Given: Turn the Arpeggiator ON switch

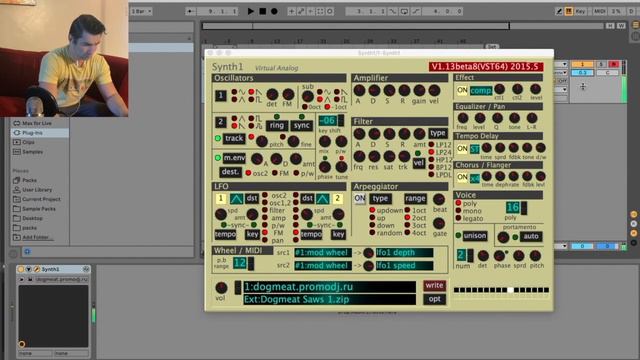Looking at the screenshot, I should pos(360,198).
